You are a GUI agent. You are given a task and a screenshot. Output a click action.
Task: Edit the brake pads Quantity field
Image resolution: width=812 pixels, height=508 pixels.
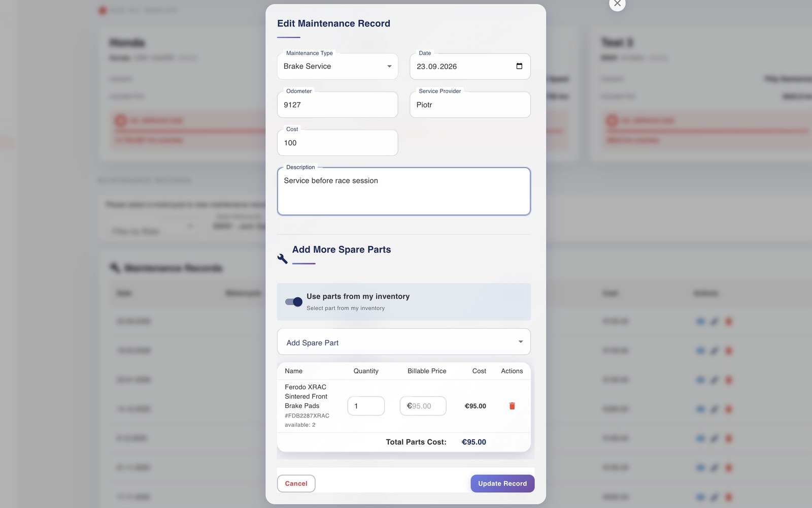tap(366, 406)
